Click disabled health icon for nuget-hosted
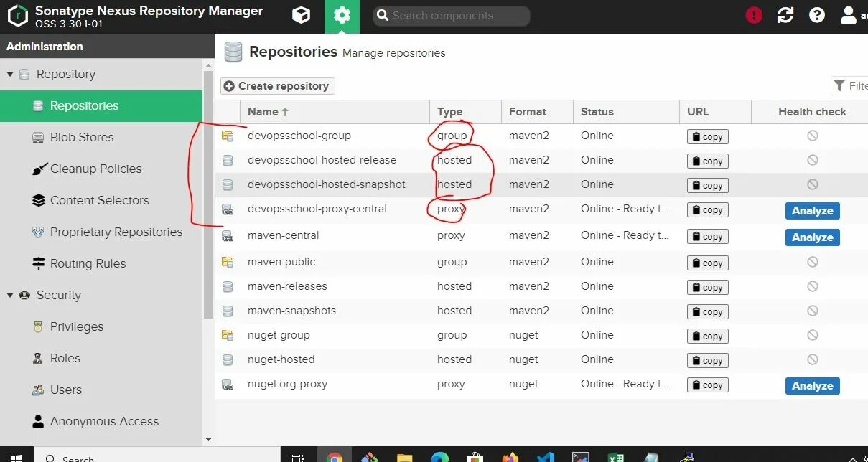The image size is (868, 462). [812, 359]
